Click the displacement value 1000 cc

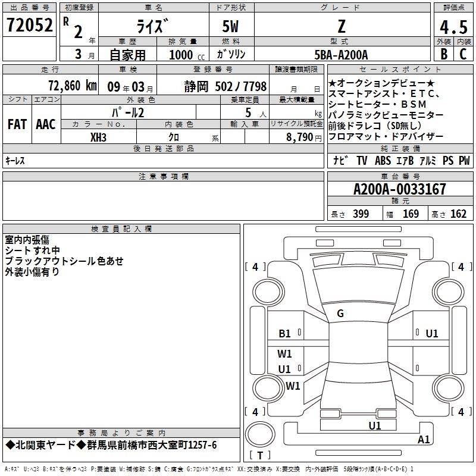coord(187,55)
